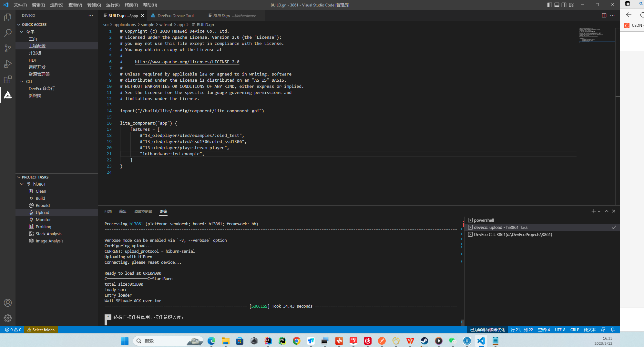Open the terminal launch profile dropdown arrow
This screenshot has width=644, height=347.
[599, 211]
